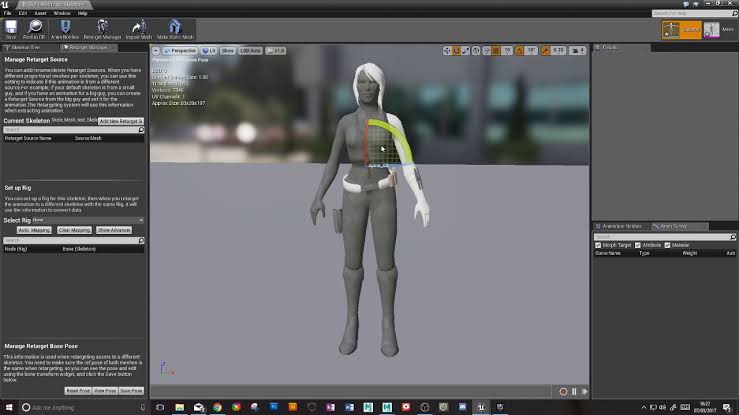739x415 pixels.
Task: Open Select Rig dropdown
Action: click(x=88, y=220)
